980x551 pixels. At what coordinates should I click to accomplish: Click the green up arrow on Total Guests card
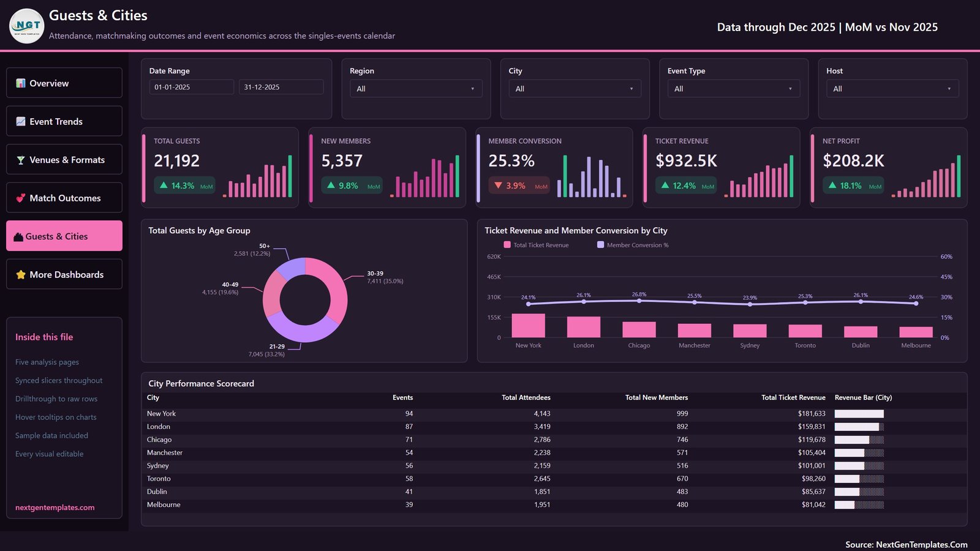point(164,185)
